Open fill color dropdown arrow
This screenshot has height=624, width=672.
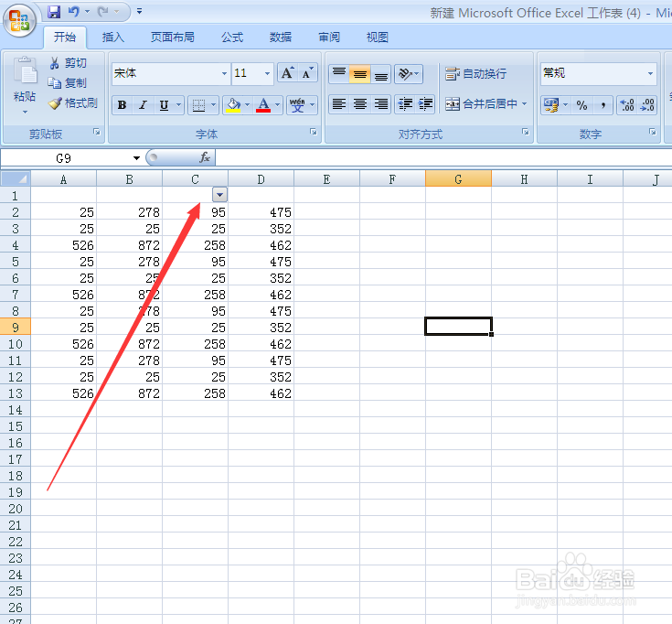click(247, 105)
